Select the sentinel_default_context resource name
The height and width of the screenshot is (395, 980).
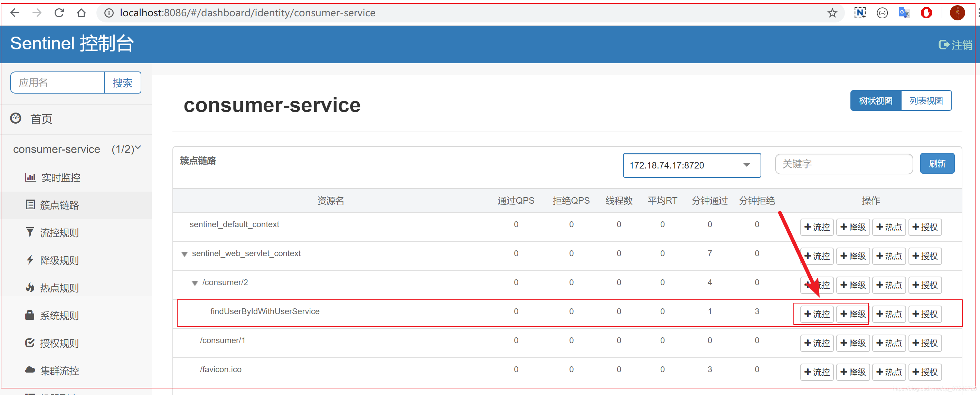[x=234, y=224]
